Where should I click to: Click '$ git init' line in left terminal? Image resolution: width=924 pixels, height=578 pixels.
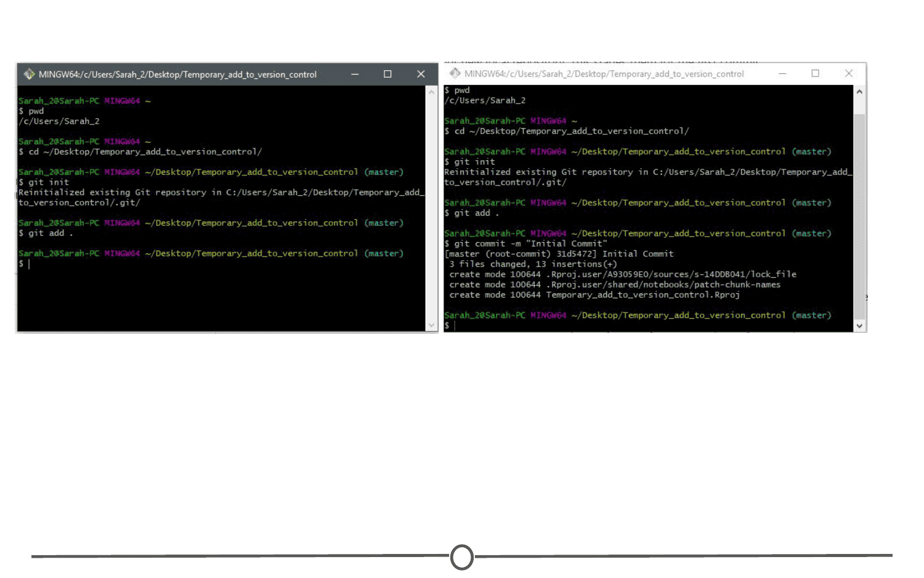pos(44,182)
